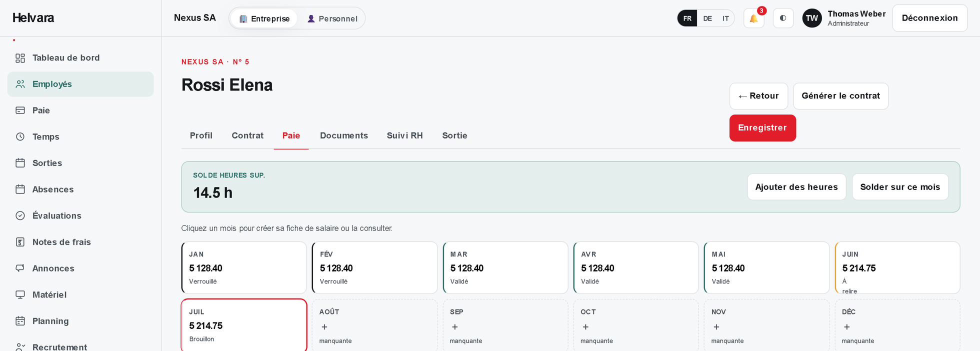The width and height of the screenshot is (980, 351).
Task: Click the TW user avatar
Action: (x=812, y=18)
